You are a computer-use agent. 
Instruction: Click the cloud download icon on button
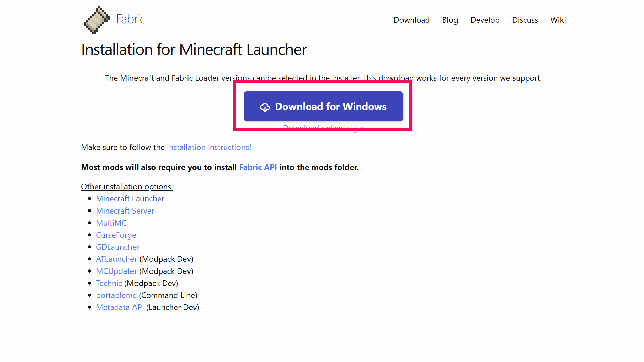click(265, 107)
